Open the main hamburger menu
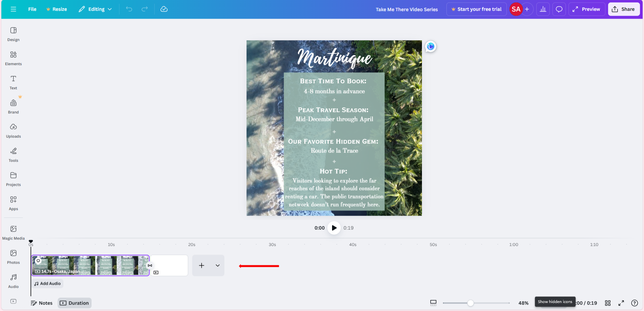Image resolution: width=644 pixels, height=311 pixels. coord(13,9)
